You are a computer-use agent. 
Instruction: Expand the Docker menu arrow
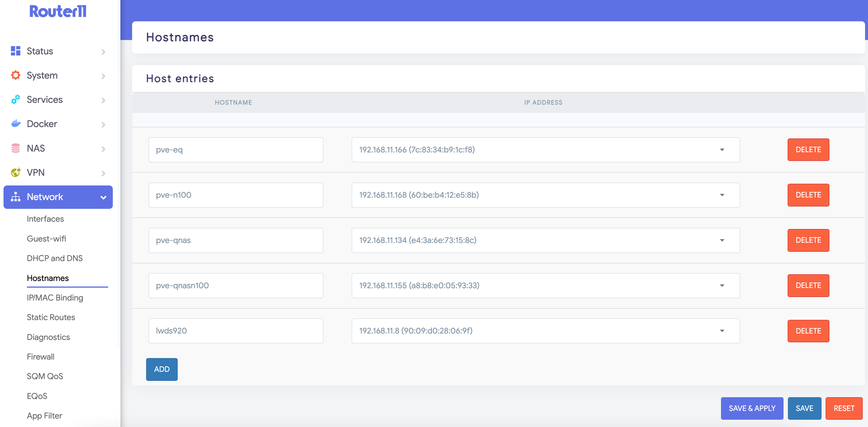click(103, 125)
